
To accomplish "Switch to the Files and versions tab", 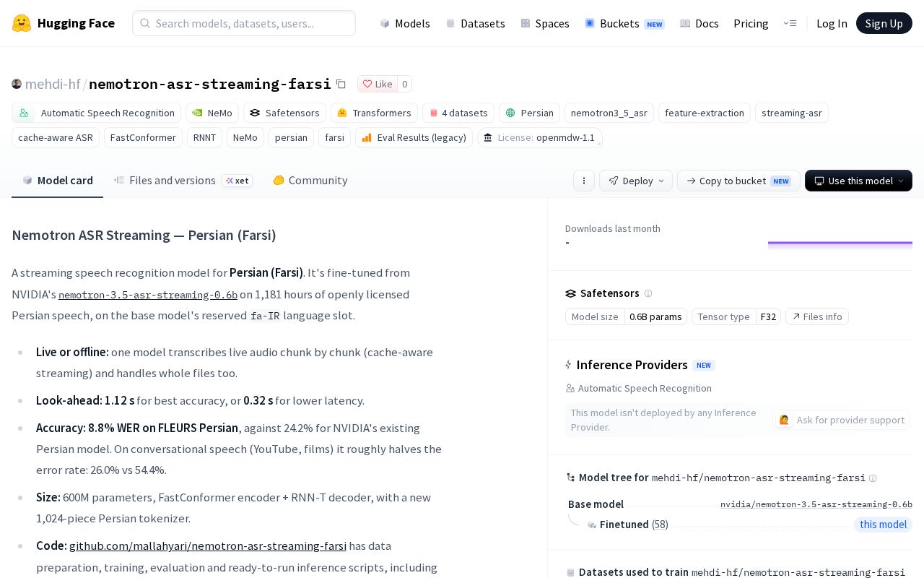I will click(183, 181).
